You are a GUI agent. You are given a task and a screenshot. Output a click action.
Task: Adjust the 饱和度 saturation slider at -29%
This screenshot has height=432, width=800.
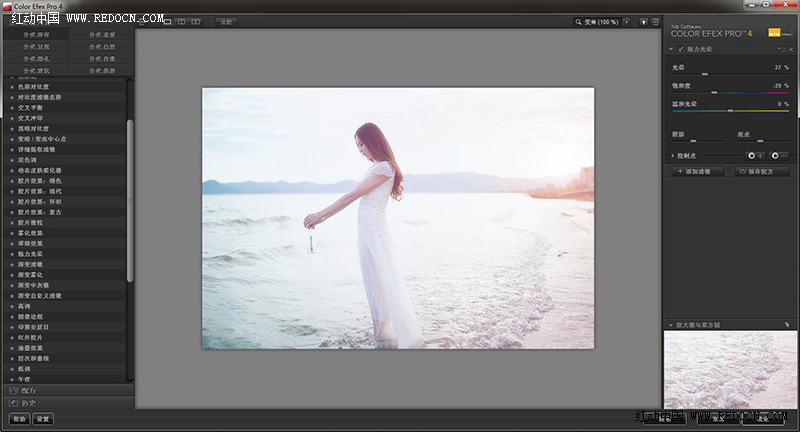[x=714, y=92]
